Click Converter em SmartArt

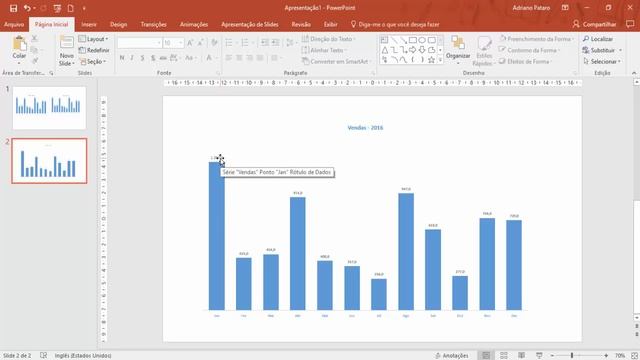pos(336,62)
